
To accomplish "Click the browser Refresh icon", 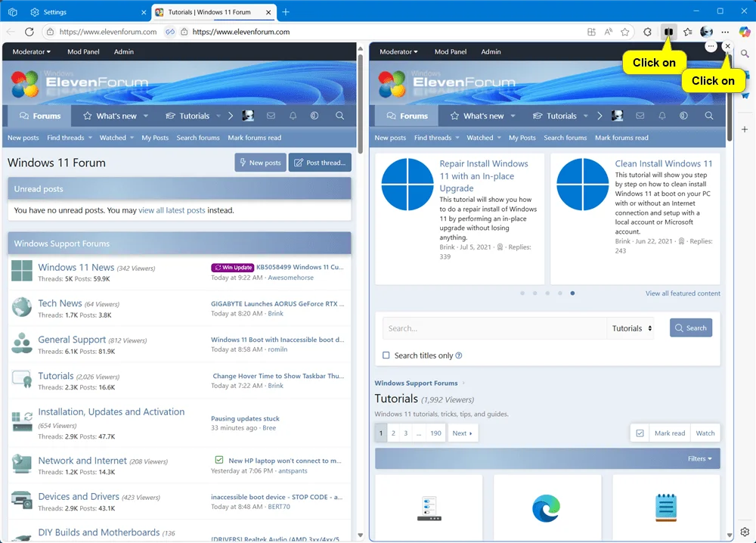I will click(x=29, y=32).
